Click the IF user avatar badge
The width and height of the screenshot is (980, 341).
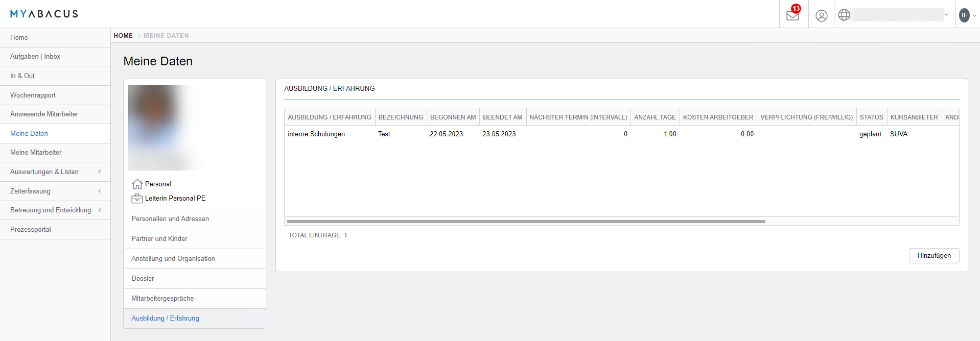[964, 15]
